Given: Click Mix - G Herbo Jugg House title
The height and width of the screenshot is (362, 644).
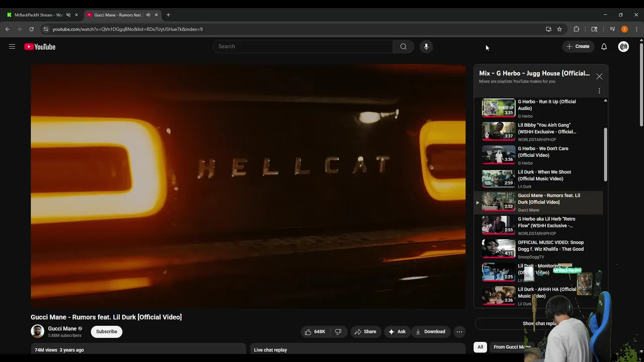Looking at the screenshot, I should click(534, 73).
